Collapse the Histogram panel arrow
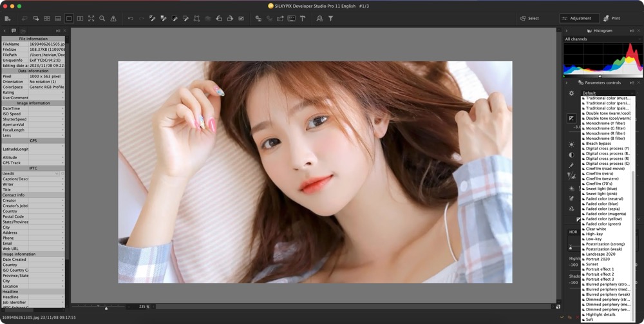The width and height of the screenshot is (644, 324). point(566,31)
